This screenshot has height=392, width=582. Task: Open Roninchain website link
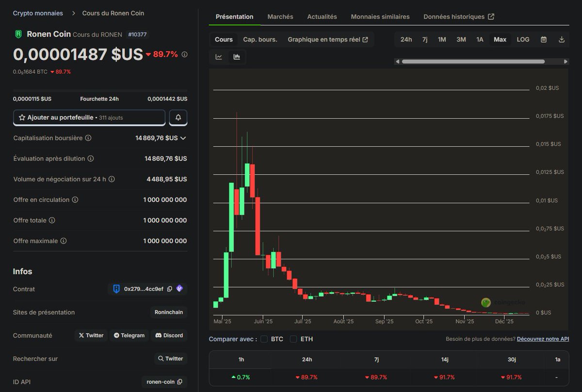tap(168, 312)
